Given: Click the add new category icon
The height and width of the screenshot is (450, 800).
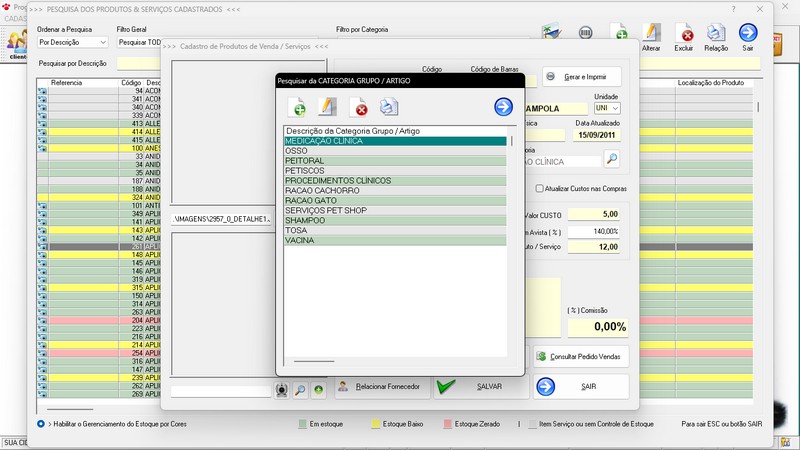Looking at the screenshot, I should click(297, 108).
